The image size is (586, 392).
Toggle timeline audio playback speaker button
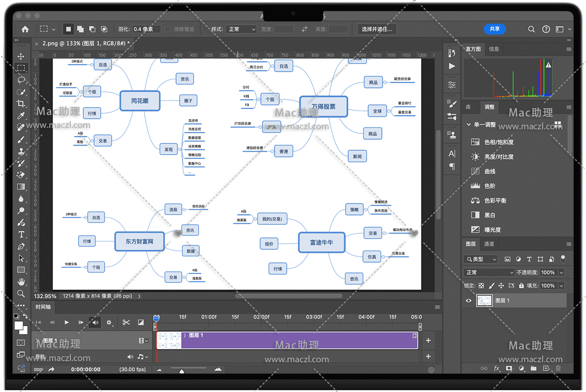[96, 322]
